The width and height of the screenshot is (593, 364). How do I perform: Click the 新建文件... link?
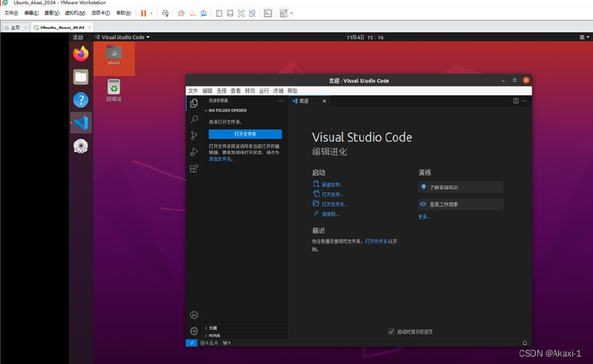[x=332, y=185]
